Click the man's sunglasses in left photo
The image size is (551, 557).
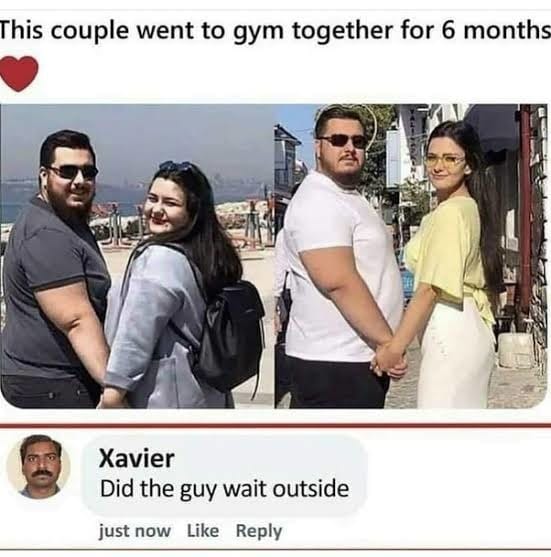pos(74,172)
